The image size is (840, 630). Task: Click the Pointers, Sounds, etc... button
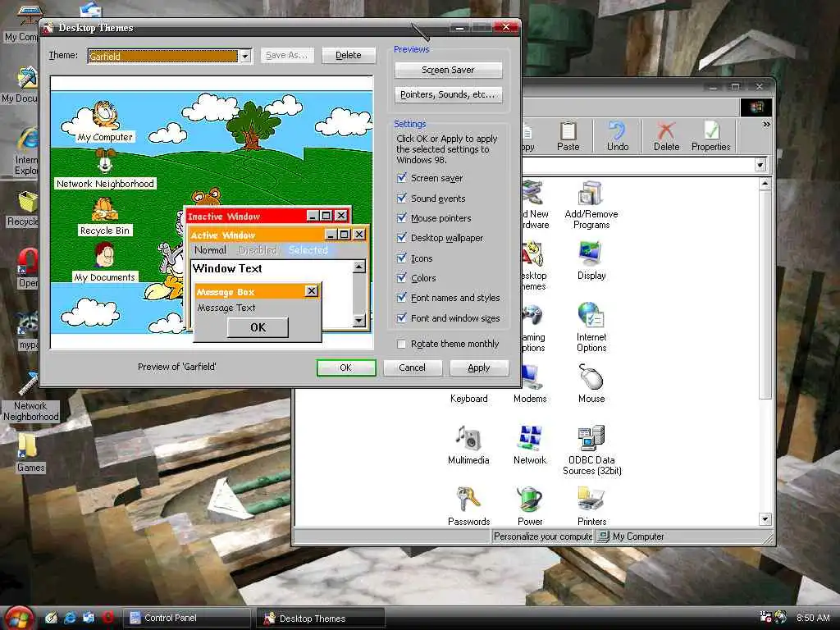point(448,94)
